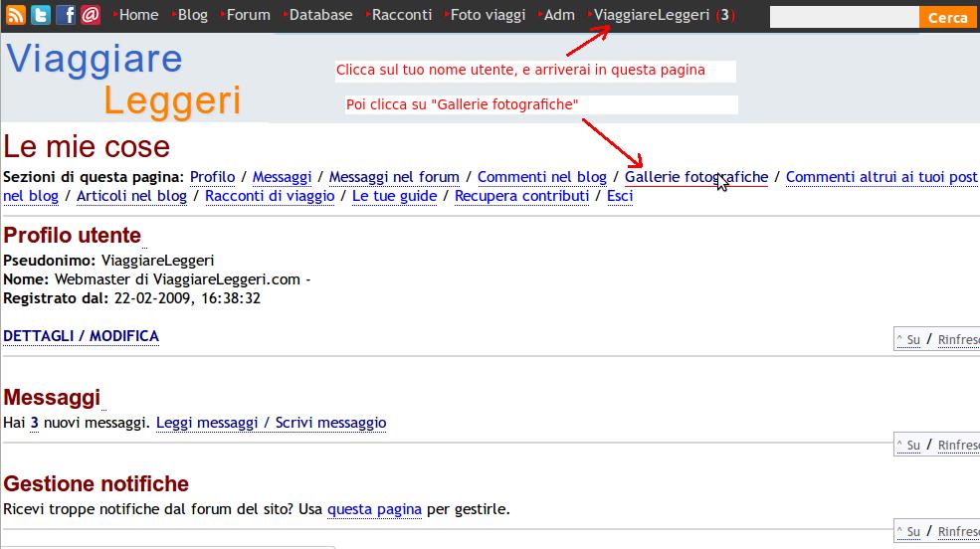The width and height of the screenshot is (980, 549).
Task: Open Foto viaggi in navigation bar
Action: [x=488, y=15]
